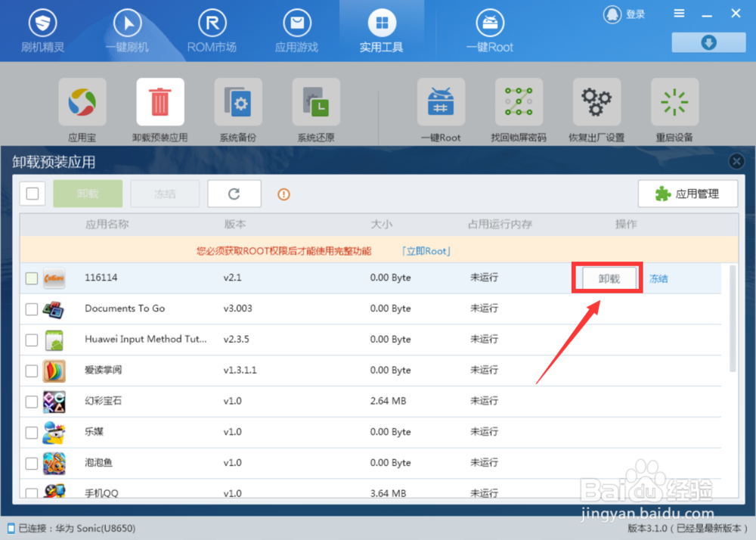Open the hamburger menu at top right

click(x=678, y=13)
